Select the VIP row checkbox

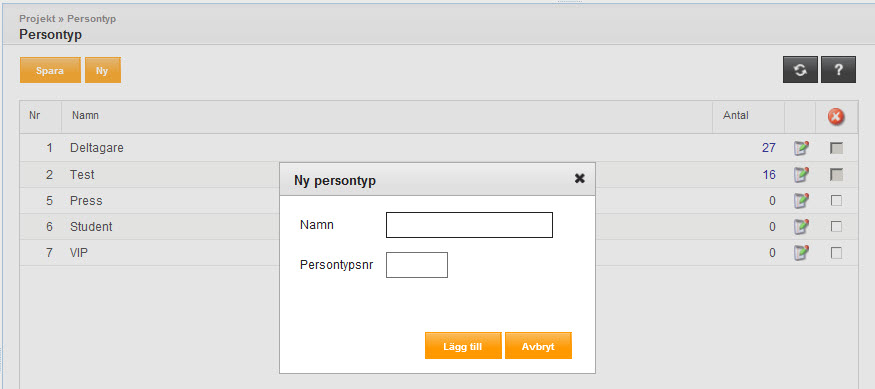(836, 253)
